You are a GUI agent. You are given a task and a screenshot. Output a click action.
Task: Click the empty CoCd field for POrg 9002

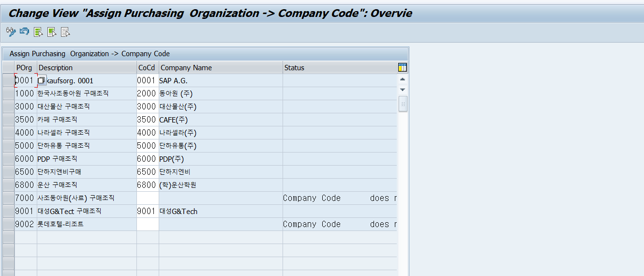point(148,224)
